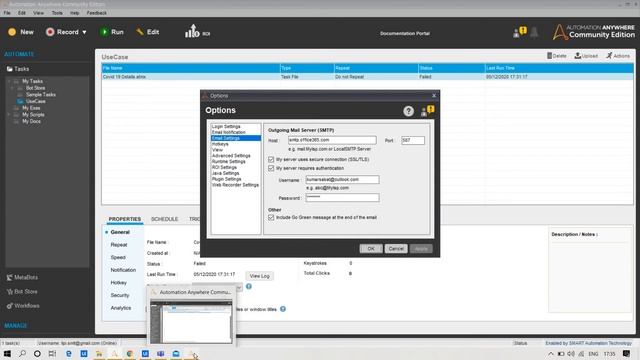Switch to the PROPERTIES tab
The width and height of the screenshot is (640, 360).
(x=124, y=219)
